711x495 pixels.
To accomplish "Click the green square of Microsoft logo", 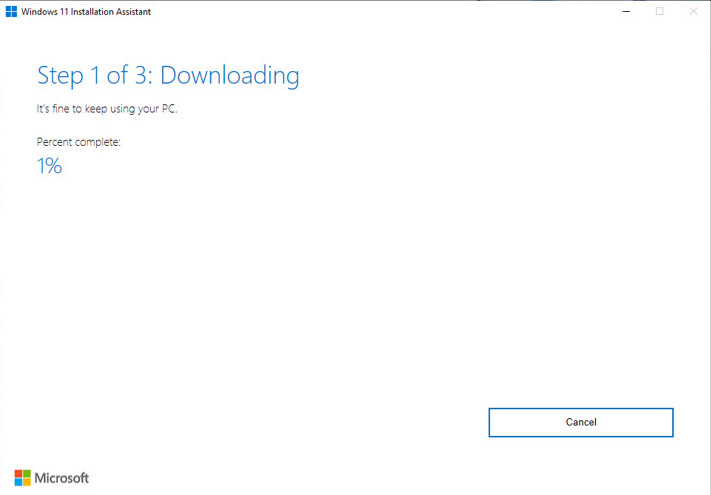I will tap(26, 473).
